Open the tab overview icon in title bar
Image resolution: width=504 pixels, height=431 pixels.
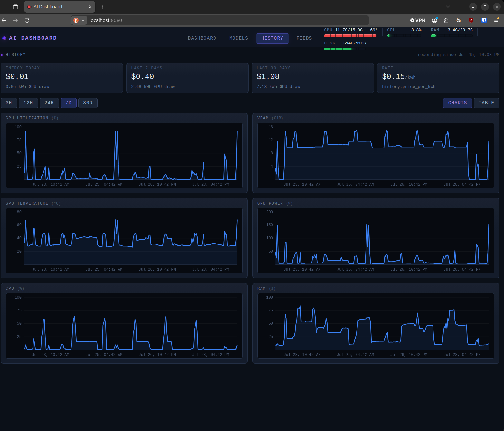click(x=15, y=7)
